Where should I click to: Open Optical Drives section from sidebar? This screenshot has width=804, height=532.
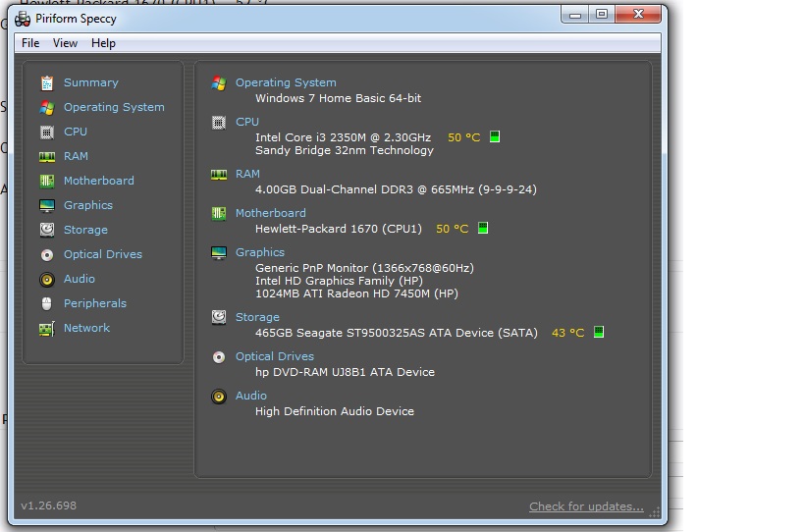[102, 255]
